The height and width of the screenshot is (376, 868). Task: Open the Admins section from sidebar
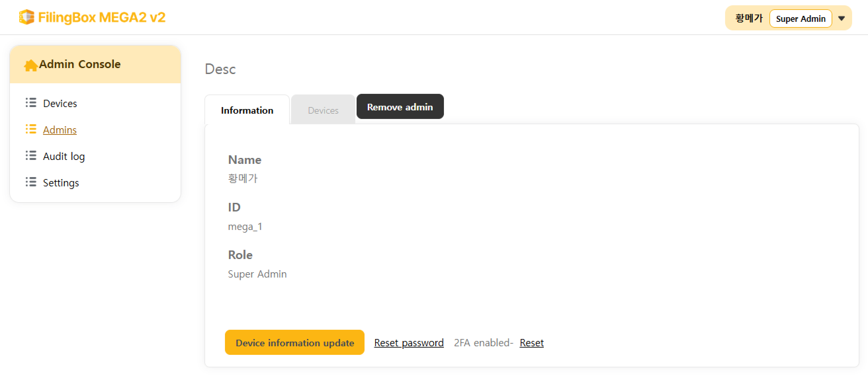click(60, 130)
